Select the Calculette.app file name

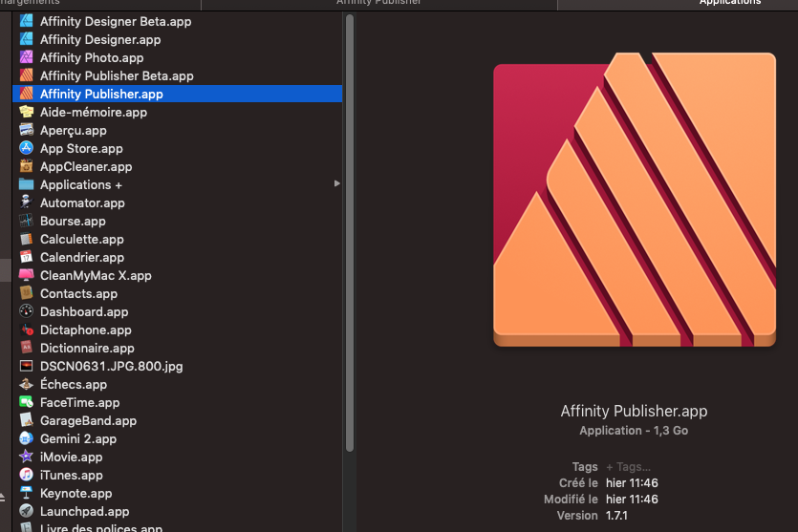[82, 239]
